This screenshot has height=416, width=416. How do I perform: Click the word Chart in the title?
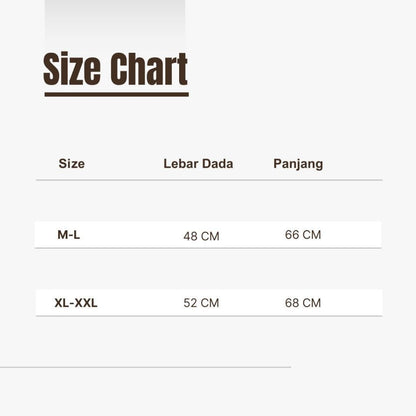click(x=149, y=69)
